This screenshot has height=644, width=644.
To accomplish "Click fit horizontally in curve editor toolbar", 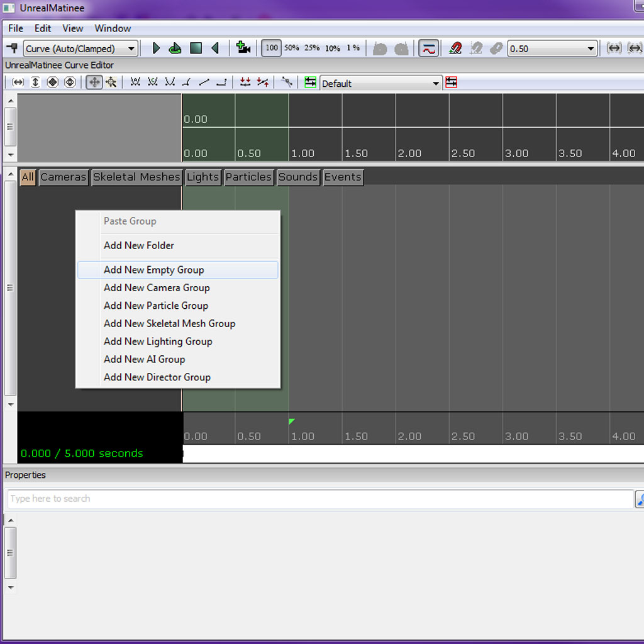I will (x=18, y=82).
